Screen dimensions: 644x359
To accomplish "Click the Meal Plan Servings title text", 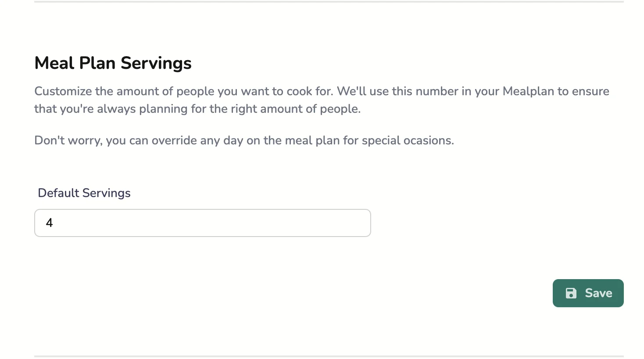I will point(113,63).
